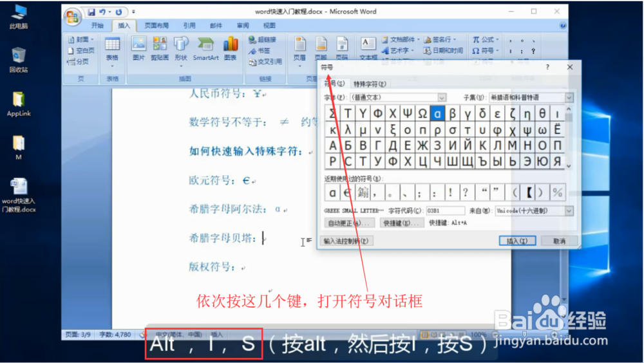Click the 字数: 4,780 word count status
The width and height of the screenshot is (644, 363).
tap(115, 335)
